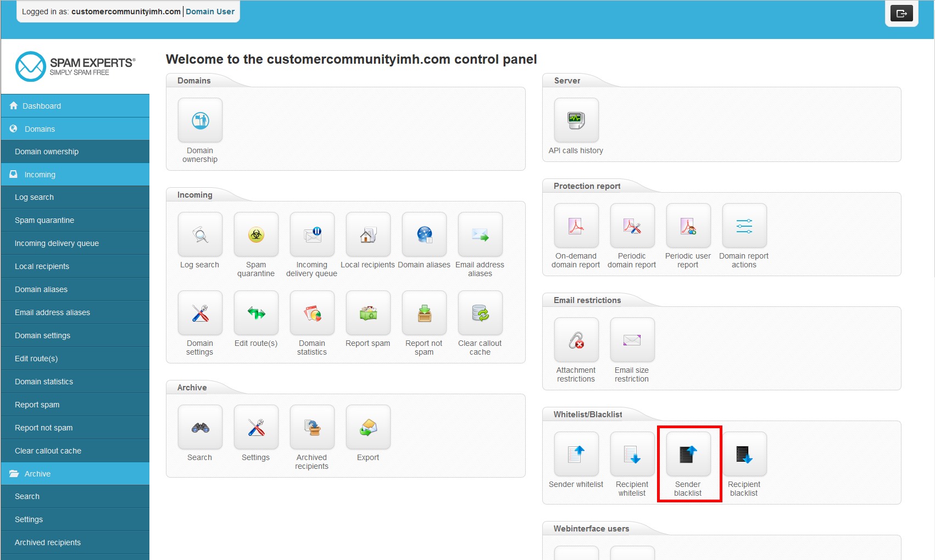This screenshot has width=935, height=560.
Task: Open the Recipient whitelist icon
Action: click(x=632, y=455)
